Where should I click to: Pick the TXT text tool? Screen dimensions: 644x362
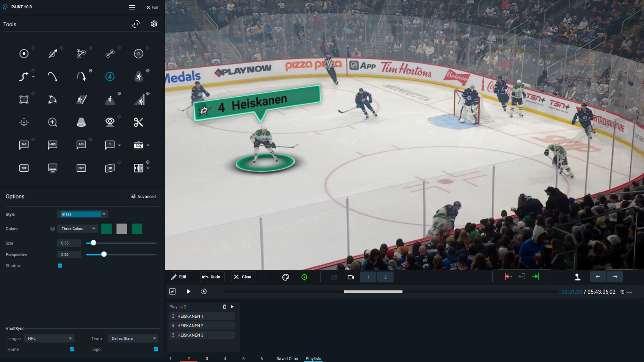pos(24,168)
